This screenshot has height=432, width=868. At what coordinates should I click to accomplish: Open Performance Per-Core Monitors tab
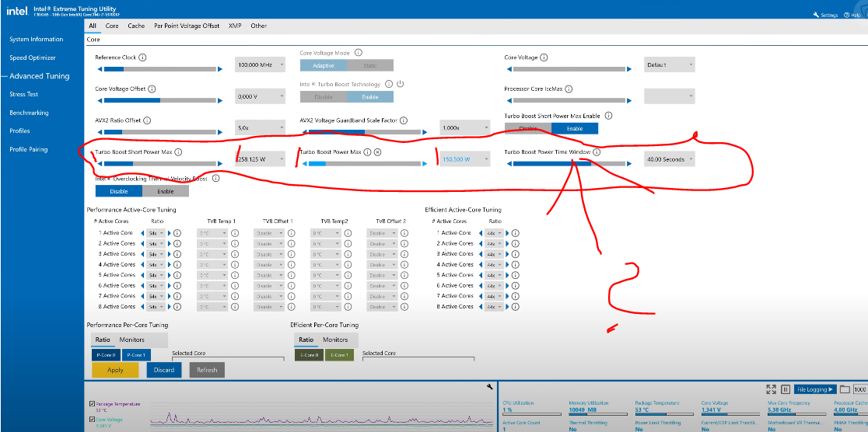tap(131, 340)
